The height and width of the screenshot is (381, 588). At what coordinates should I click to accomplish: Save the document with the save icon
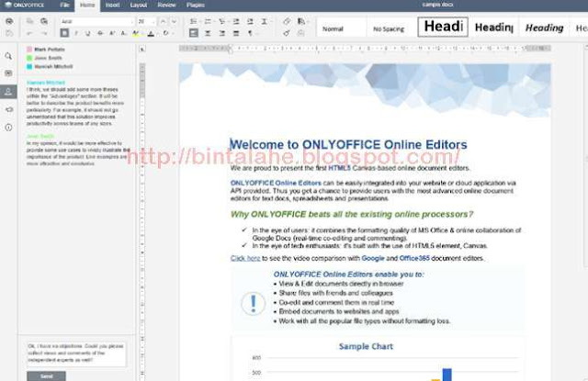(x=9, y=33)
